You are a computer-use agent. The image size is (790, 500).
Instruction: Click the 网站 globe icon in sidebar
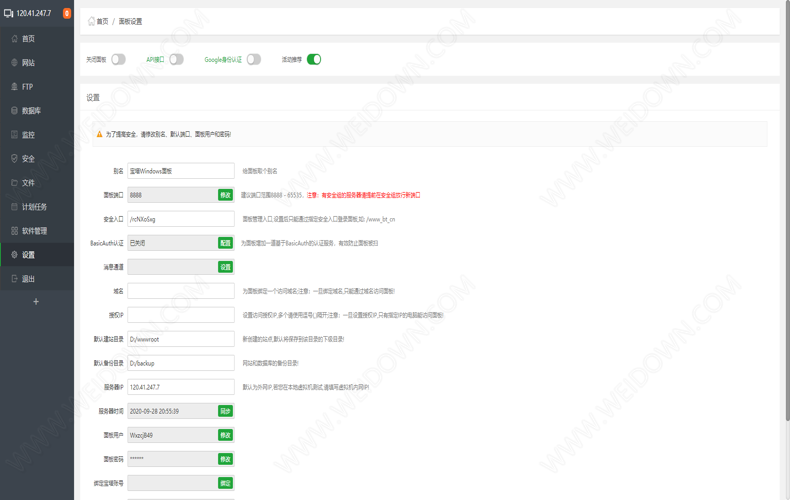[x=14, y=62]
